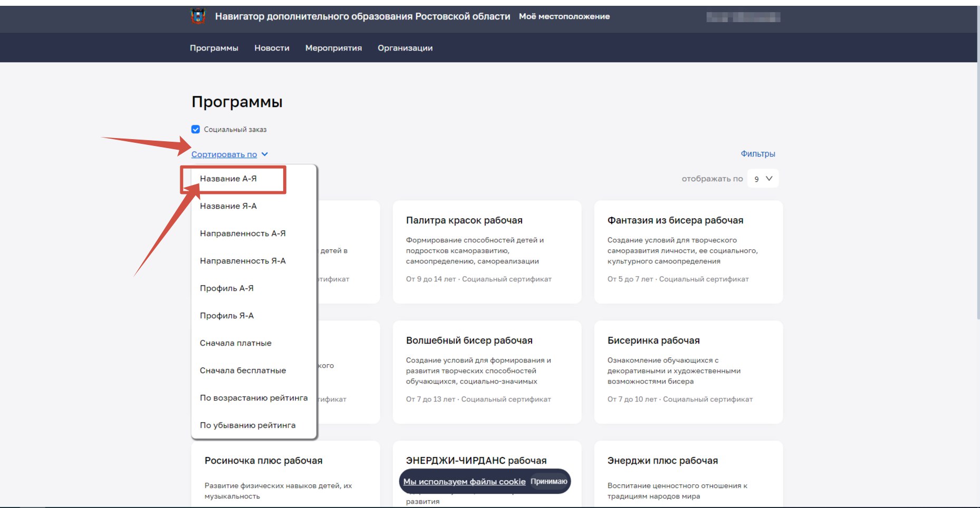Select sort option Название А-Я
Image resolution: width=980 pixels, height=508 pixels.
[x=228, y=179]
